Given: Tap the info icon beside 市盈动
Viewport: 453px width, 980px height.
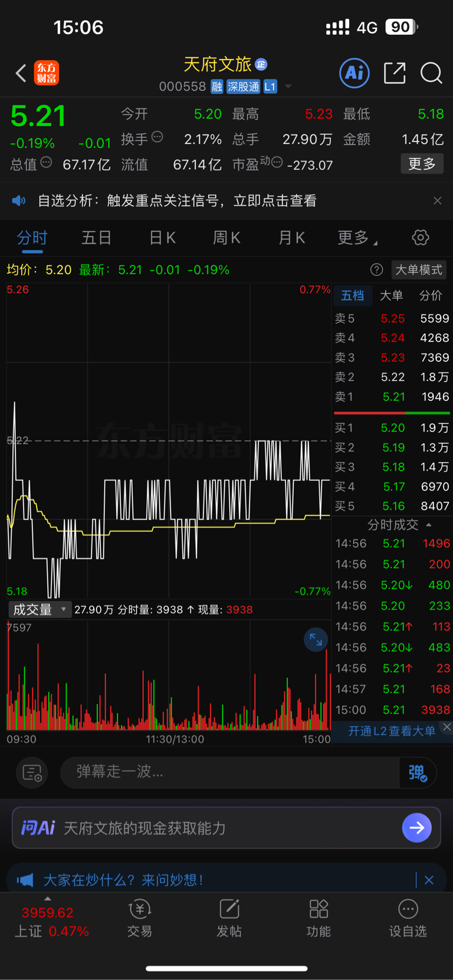Looking at the screenshot, I should coord(277,162).
